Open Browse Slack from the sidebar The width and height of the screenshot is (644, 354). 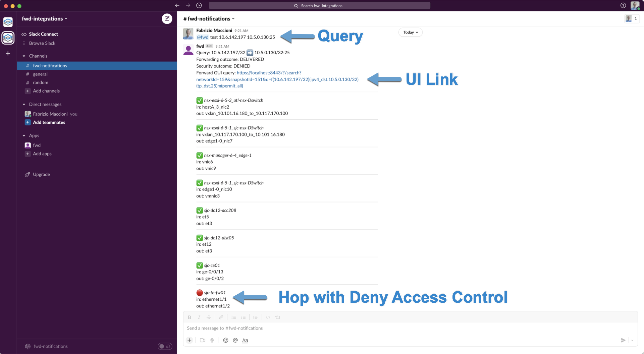pos(42,43)
